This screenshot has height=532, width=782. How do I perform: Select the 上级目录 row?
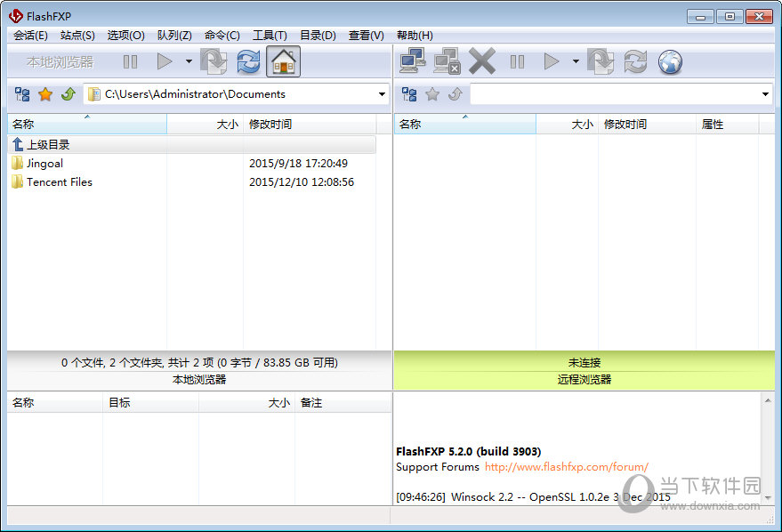click(x=191, y=145)
